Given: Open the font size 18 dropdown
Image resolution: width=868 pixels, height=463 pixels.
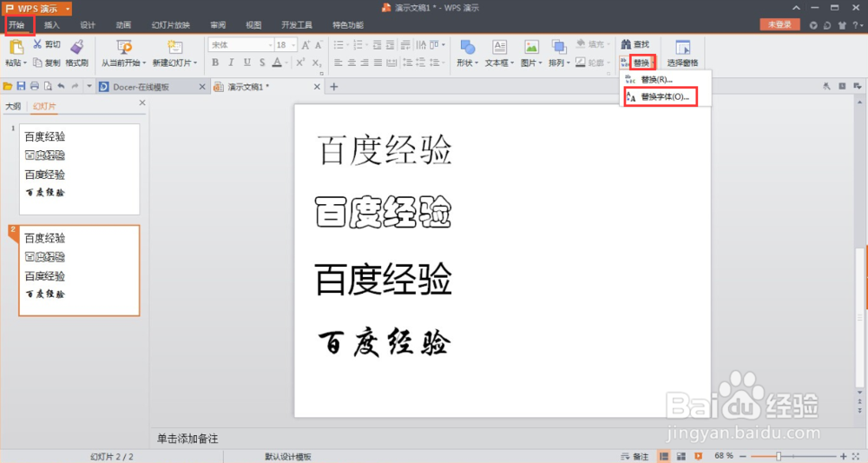Looking at the screenshot, I should [294, 45].
